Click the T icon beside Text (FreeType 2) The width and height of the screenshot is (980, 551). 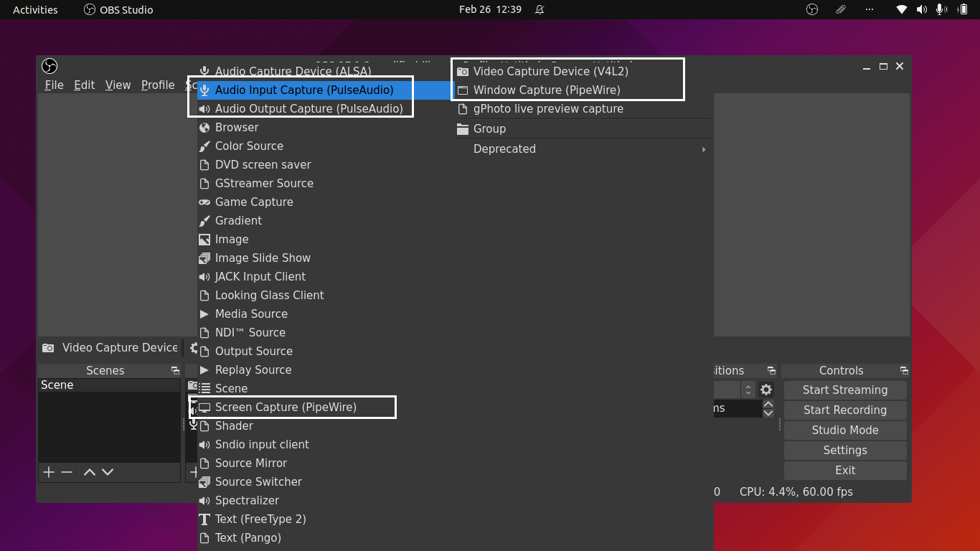[204, 519]
